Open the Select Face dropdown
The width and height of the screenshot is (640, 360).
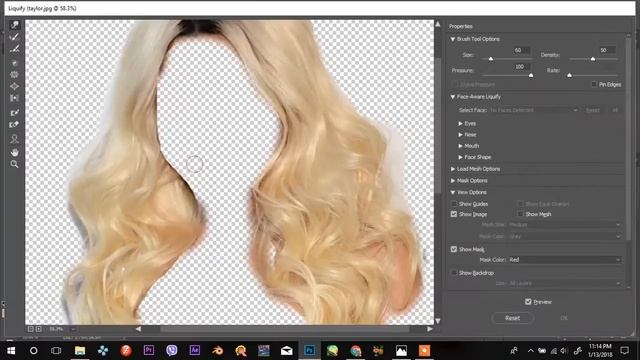click(533, 110)
